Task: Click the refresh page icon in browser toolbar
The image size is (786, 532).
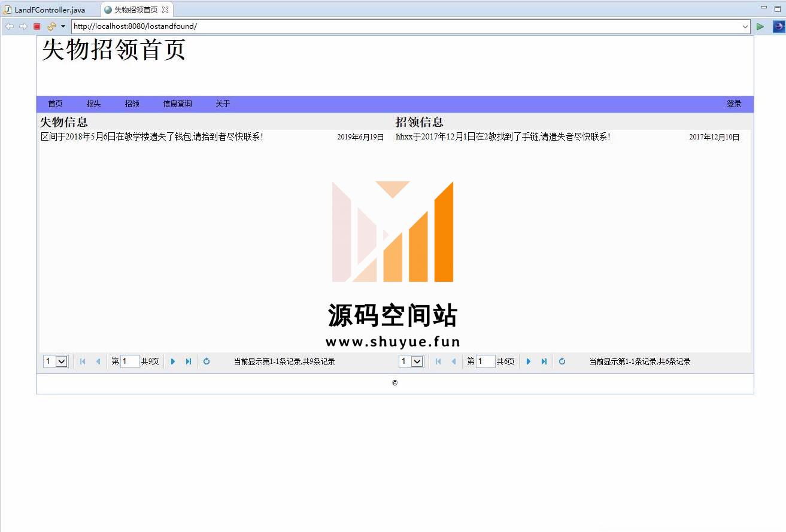Action: pos(51,26)
